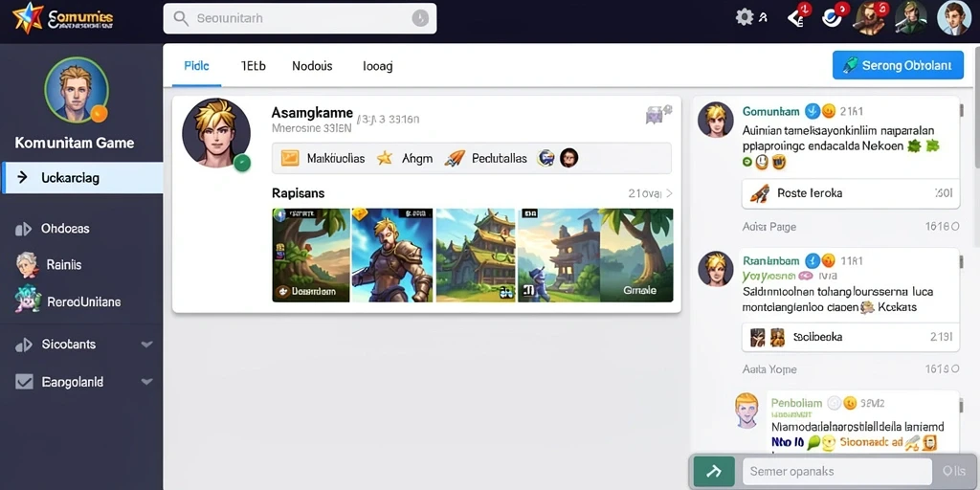Image resolution: width=980 pixels, height=490 pixels.
Task: Click the Gomunitam username link
Action: (770, 111)
